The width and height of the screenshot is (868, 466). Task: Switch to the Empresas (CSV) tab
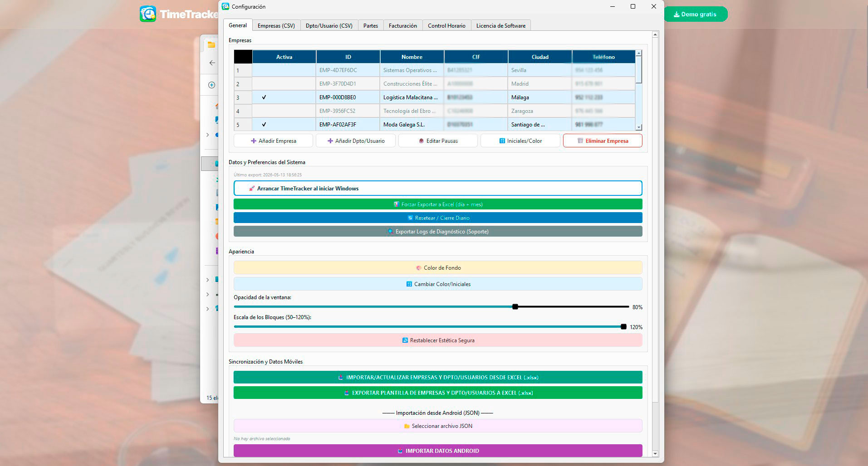276,26
